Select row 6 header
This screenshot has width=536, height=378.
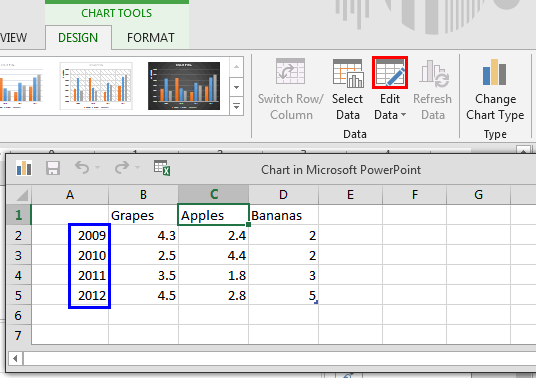tap(18, 315)
